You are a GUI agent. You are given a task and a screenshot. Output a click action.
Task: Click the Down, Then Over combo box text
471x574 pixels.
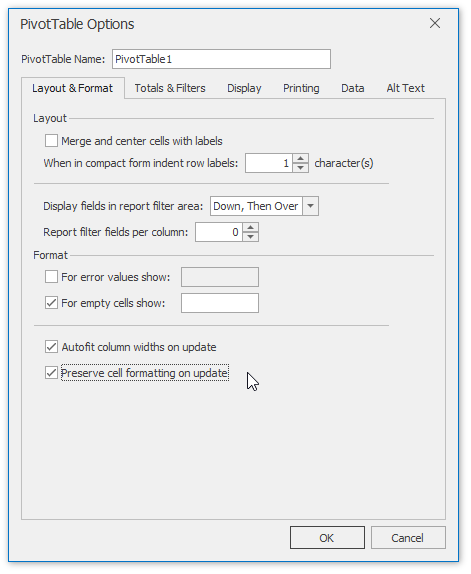click(x=256, y=206)
